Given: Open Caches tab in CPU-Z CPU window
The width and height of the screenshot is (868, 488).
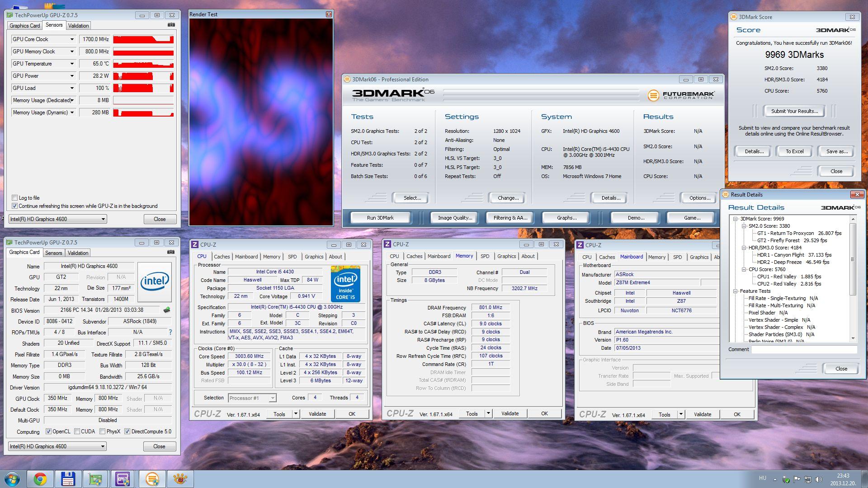Looking at the screenshot, I should coord(222,257).
